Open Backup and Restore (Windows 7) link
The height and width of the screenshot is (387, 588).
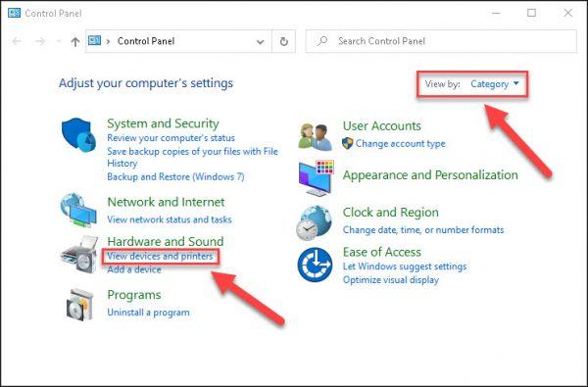(175, 176)
